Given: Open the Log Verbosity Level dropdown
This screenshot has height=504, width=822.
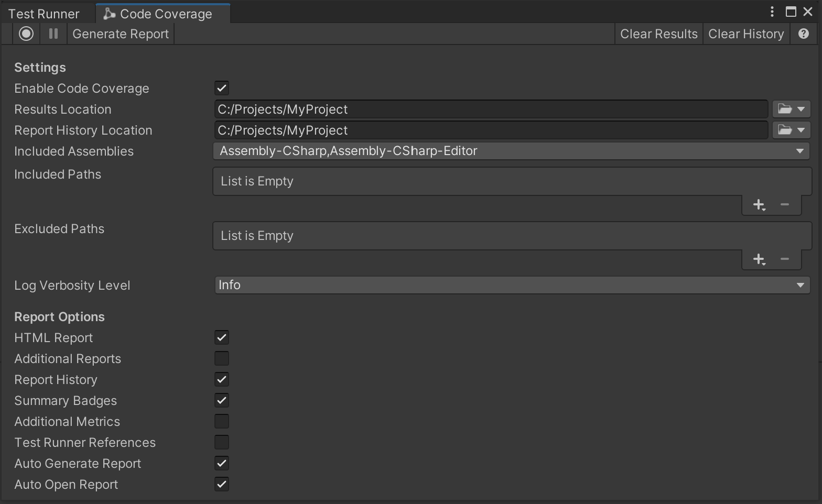Looking at the screenshot, I should click(512, 285).
